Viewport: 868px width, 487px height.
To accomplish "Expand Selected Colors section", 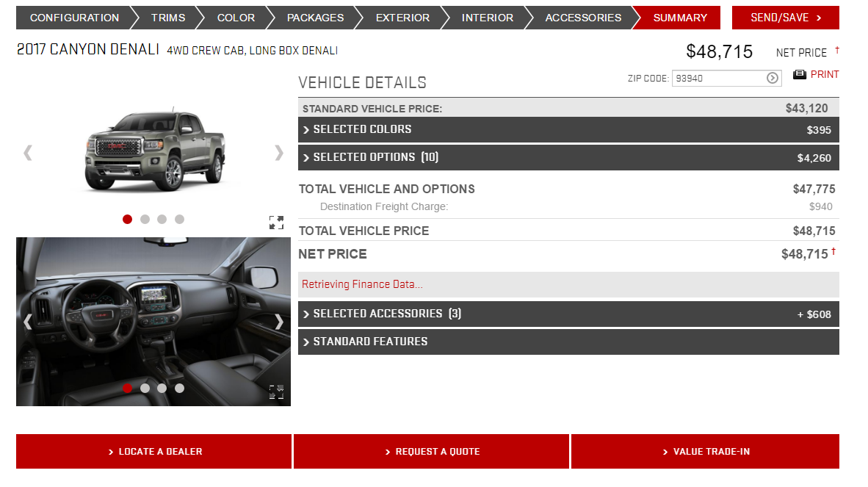I will click(568, 129).
